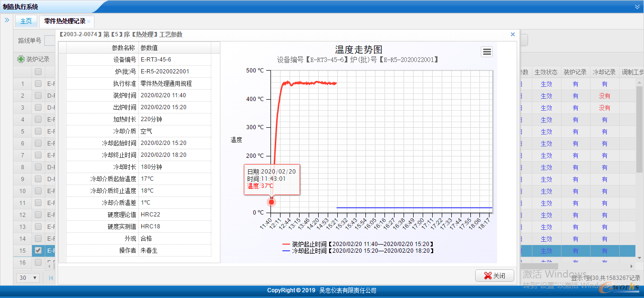Image resolution: width=644 pixels, height=298 pixels.
Task: Click 有 冷却记录 link in row 1
Action: (x=604, y=84)
